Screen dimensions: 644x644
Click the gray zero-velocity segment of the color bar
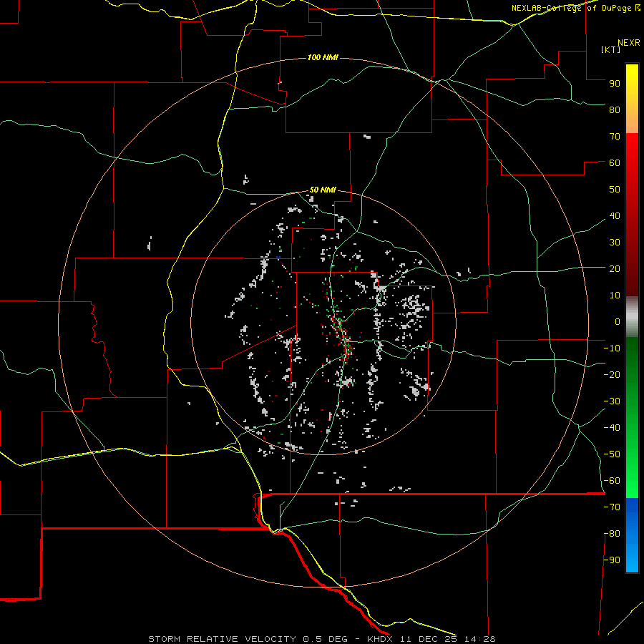tap(632, 317)
